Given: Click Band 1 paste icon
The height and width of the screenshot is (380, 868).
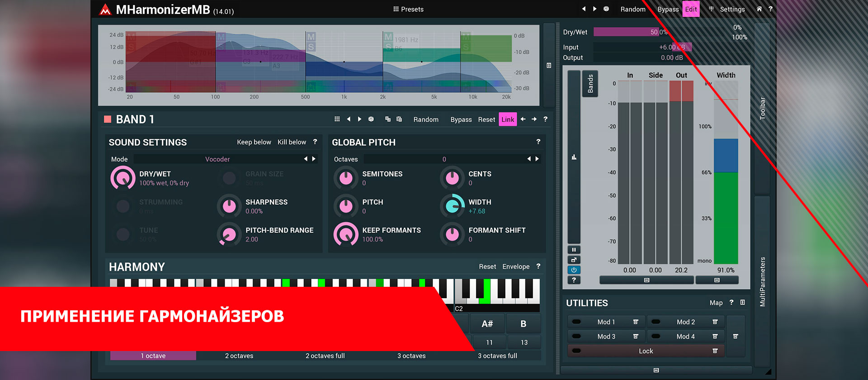Looking at the screenshot, I should (399, 119).
